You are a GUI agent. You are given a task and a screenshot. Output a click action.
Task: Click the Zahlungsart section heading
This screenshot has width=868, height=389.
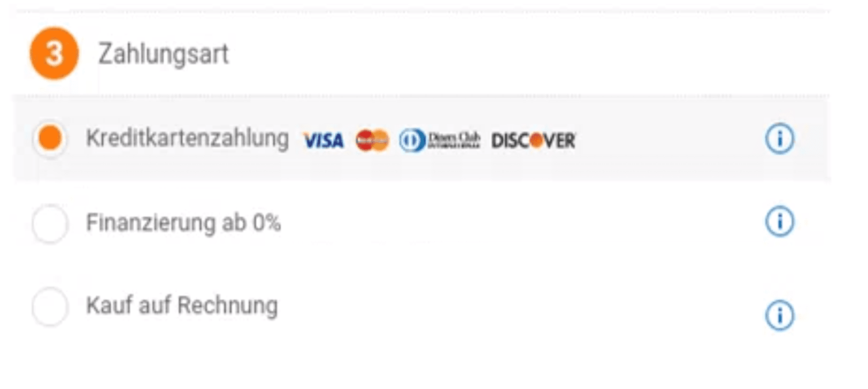[163, 54]
